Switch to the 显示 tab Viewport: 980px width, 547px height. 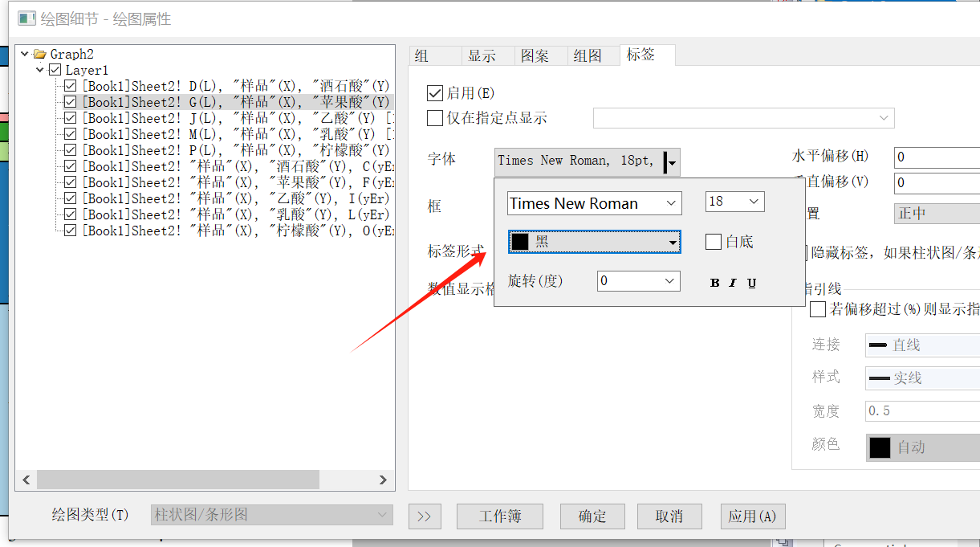[x=482, y=56]
